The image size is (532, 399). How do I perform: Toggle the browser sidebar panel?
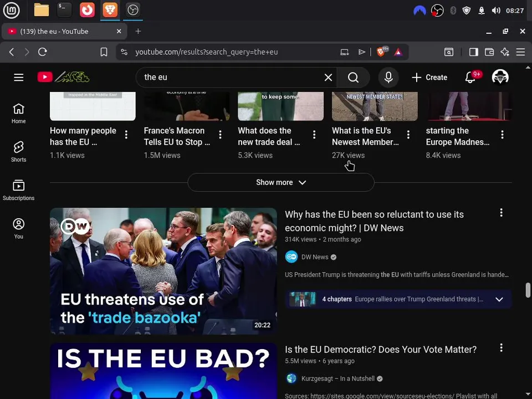474,52
